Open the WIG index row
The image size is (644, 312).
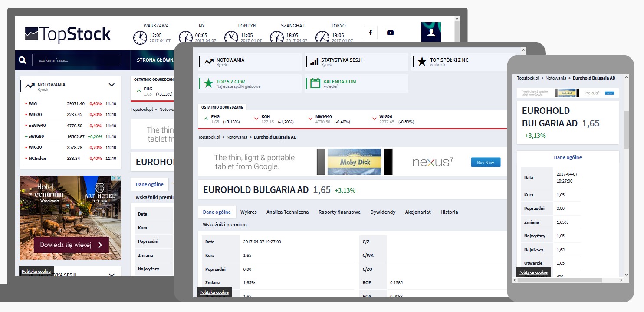(70, 104)
